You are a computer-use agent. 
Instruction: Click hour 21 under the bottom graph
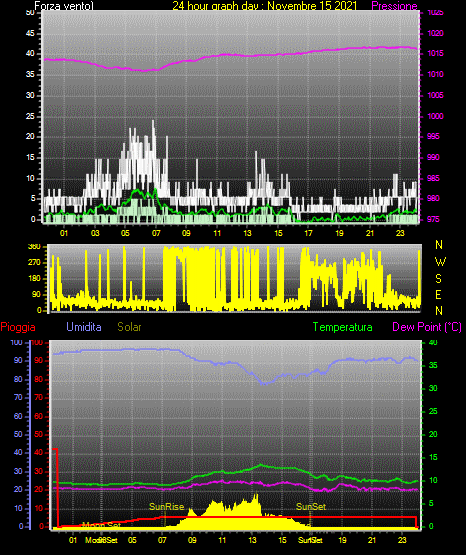coord(372,540)
